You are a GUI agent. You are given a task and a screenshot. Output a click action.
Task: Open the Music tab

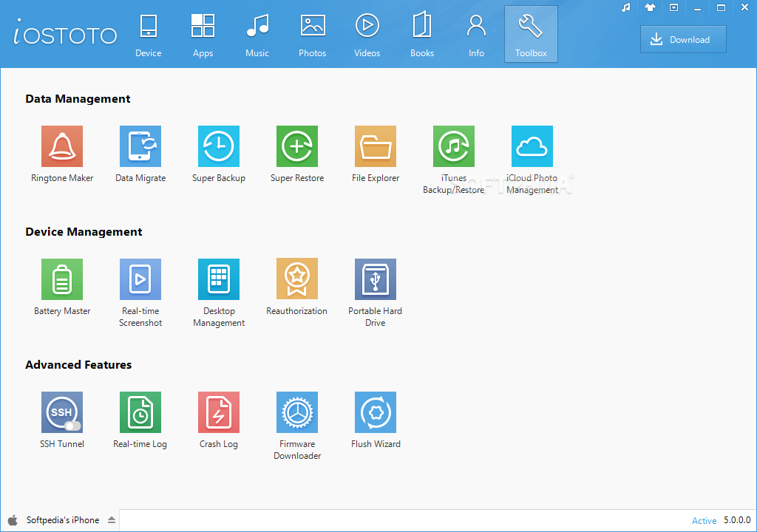click(x=257, y=35)
